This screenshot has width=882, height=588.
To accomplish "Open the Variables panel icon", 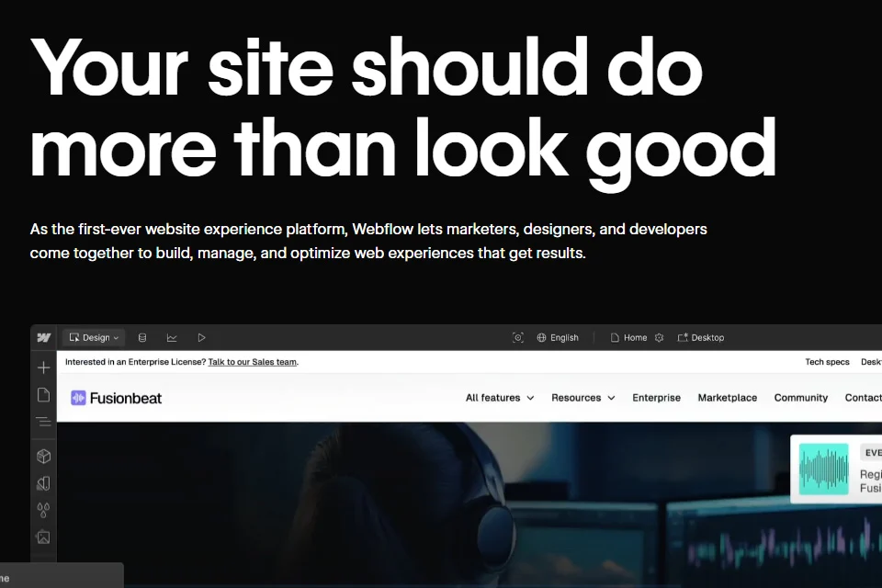I will tap(43, 483).
